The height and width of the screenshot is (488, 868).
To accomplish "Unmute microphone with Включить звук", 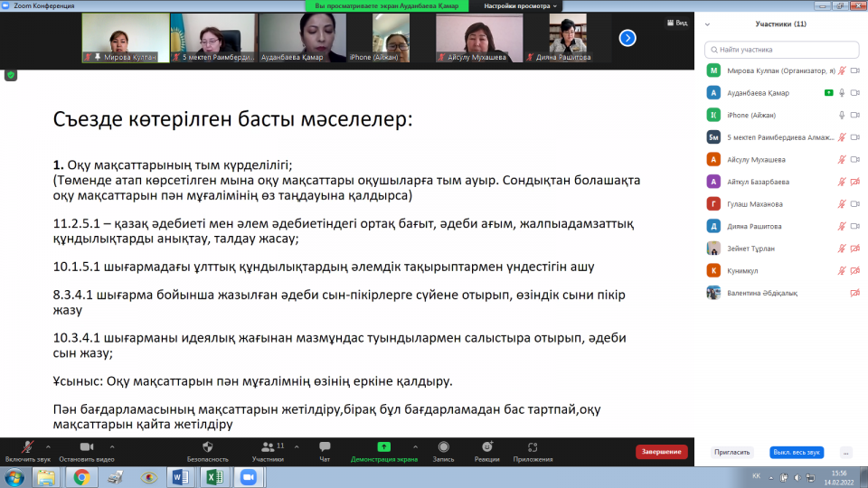I will click(x=27, y=446).
